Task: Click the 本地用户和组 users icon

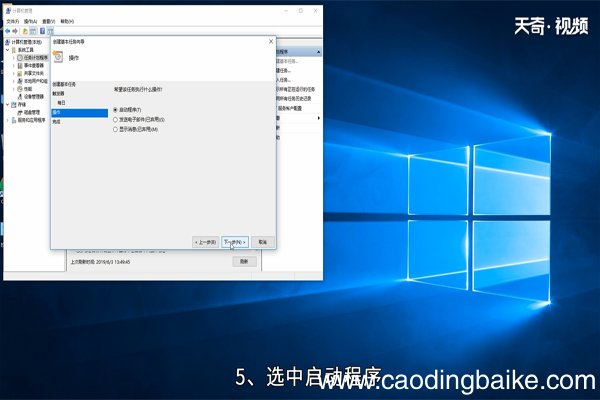Action: tap(20, 81)
